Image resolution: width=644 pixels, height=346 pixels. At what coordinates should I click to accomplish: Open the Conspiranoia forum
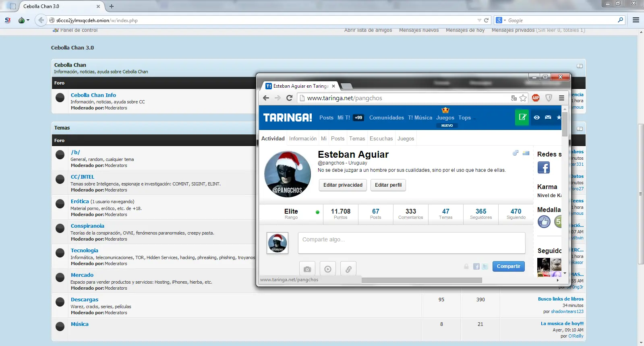point(87,226)
